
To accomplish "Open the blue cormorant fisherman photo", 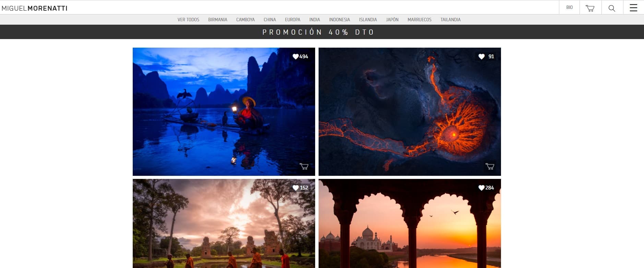I will tap(224, 112).
